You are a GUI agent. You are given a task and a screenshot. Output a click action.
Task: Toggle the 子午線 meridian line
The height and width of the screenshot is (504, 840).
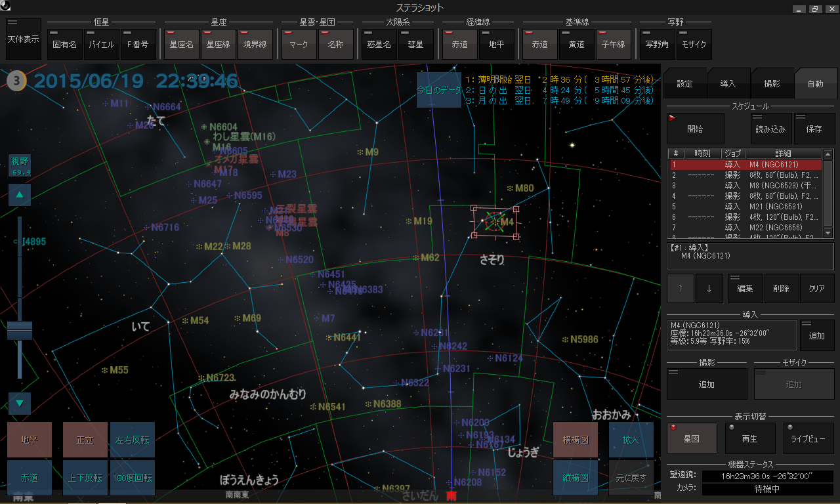pyautogui.click(x=613, y=45)
